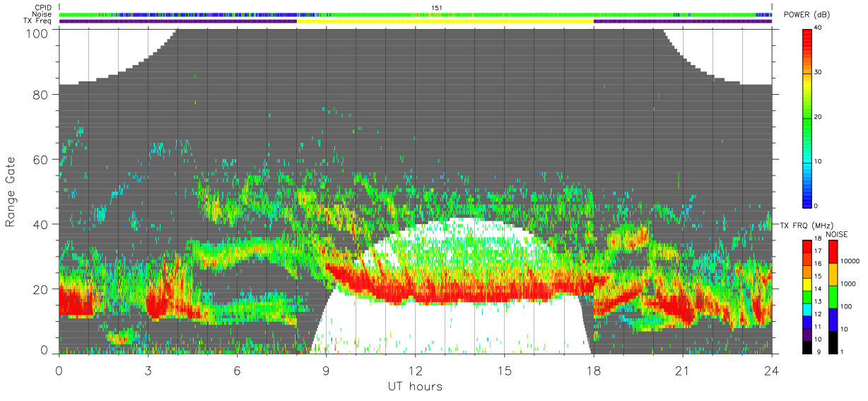Click the 40 label on the POWER color bar
868x401 pixels.
(819, 28)
